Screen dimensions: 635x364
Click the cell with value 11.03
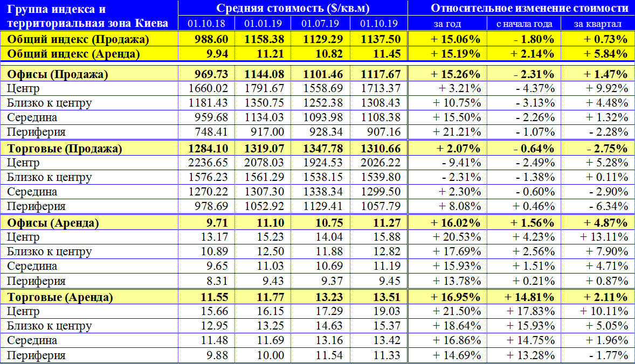click(271, 266)
